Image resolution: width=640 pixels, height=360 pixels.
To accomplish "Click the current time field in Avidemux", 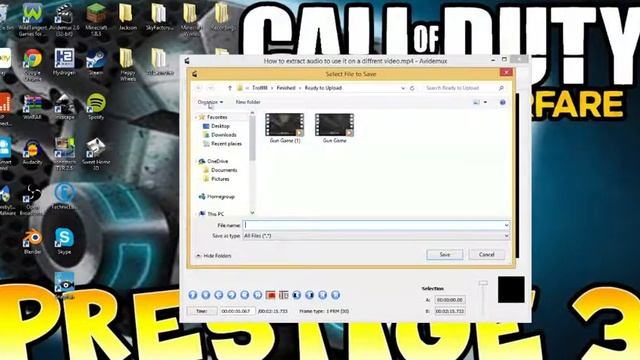I will [x=238, y=311].
